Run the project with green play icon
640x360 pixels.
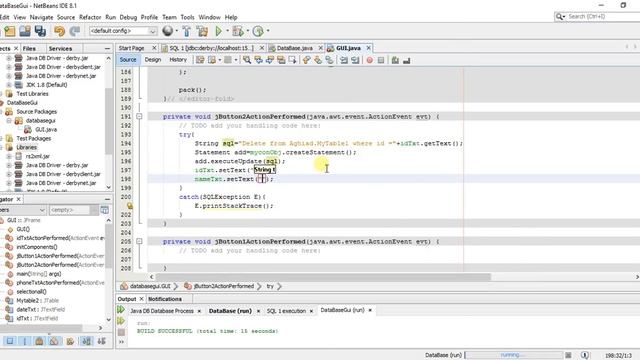pyautogui.click(x=218, y=31)
